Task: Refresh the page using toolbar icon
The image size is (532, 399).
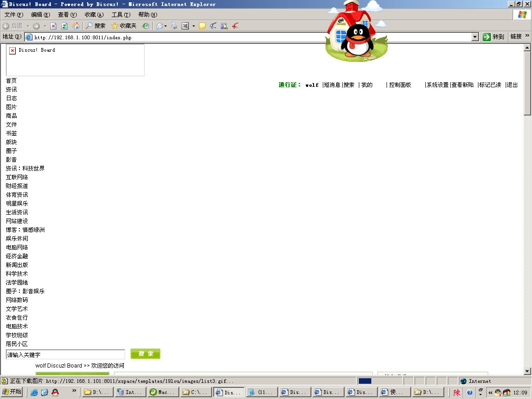Action: pyautogui.click(x=65, y=26)
